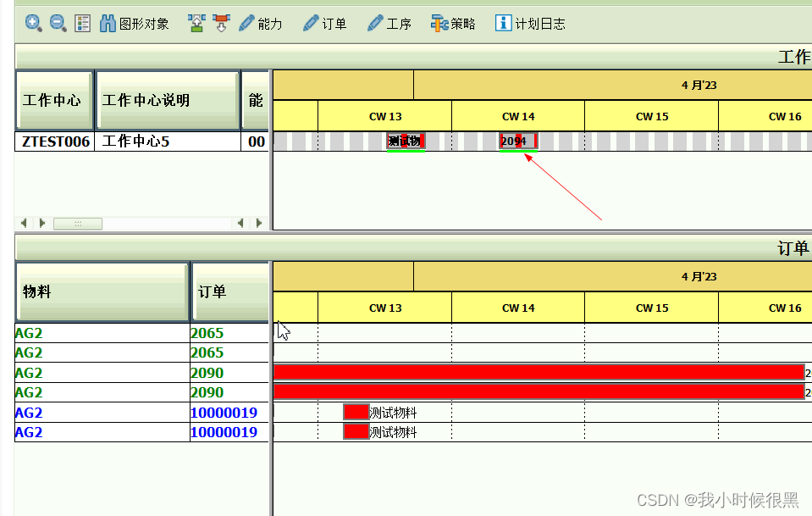This screenshot has height=516, width=812.
Task: Click the 工作中心 column header
Action: coord(54,99)
